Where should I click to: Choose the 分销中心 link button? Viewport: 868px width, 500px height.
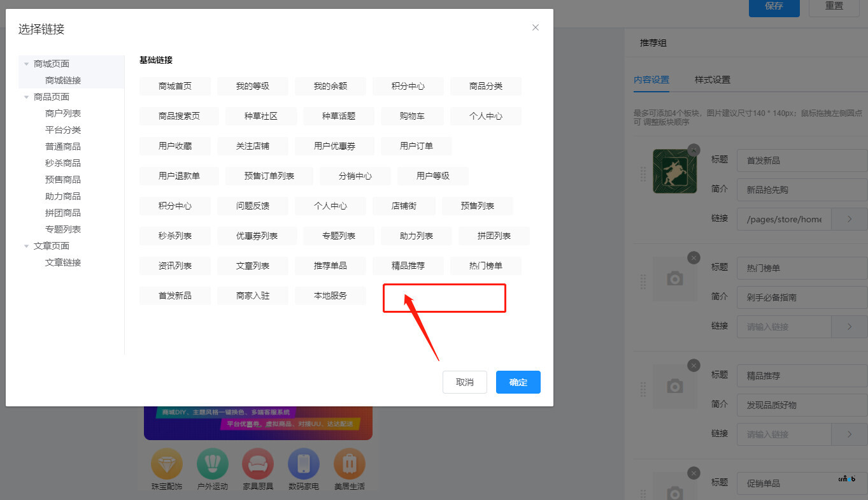(355, 176)
